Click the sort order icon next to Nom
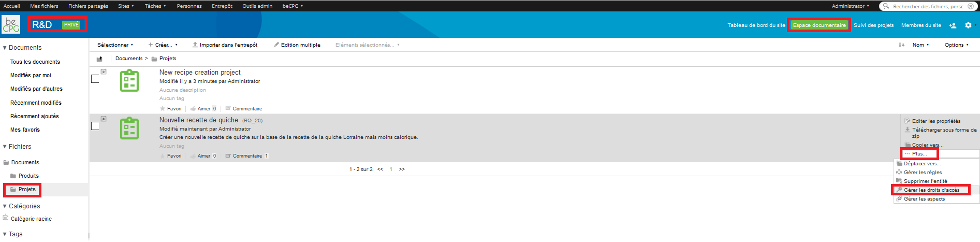The height and width of the screenshot is (242, 980). click(901, 45)
